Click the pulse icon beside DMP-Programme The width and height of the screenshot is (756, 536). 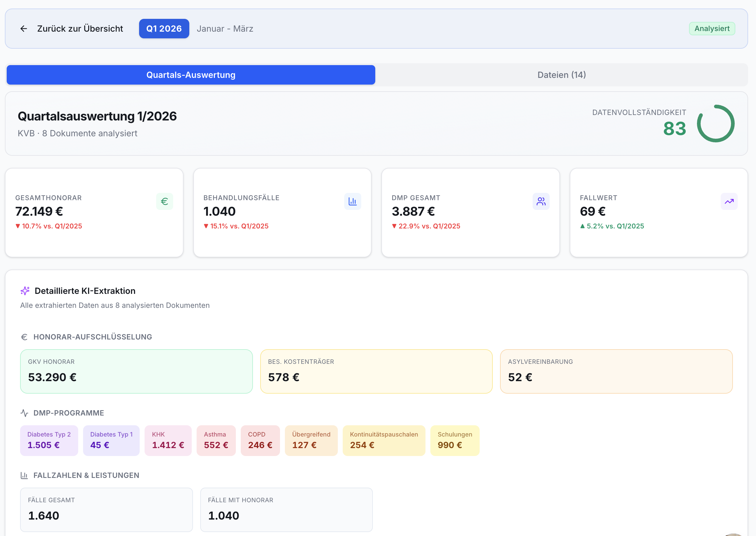[24, 413]
